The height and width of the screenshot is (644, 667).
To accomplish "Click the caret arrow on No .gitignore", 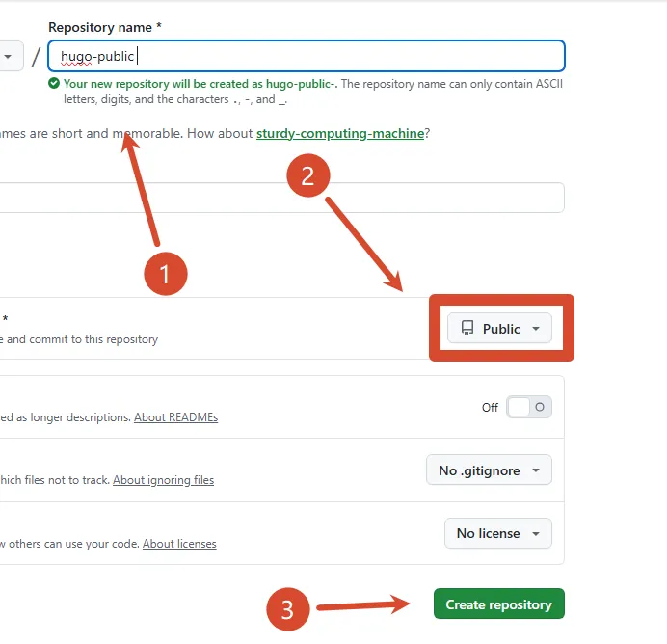I will coord(536,470).
